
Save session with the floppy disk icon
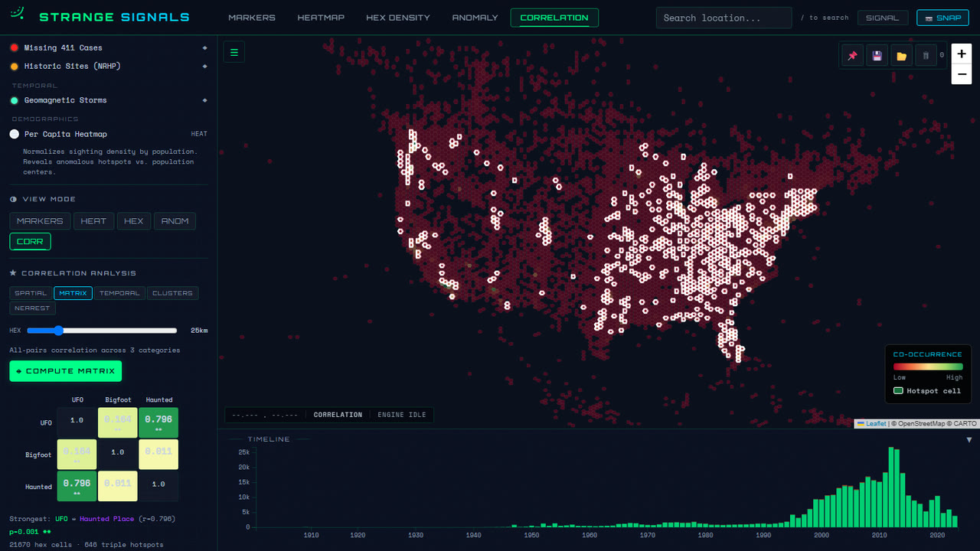tap(877, 56)
